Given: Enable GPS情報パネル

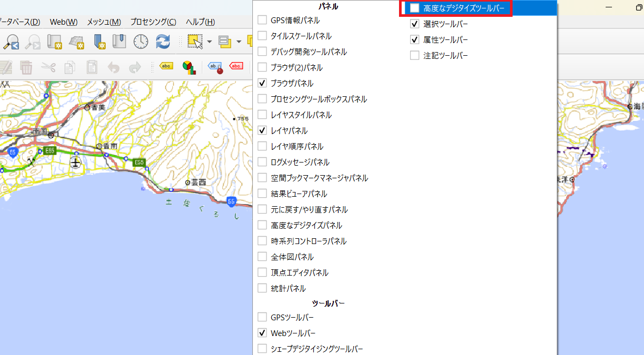Looking at the screenshot, I should tap(262, 20).
